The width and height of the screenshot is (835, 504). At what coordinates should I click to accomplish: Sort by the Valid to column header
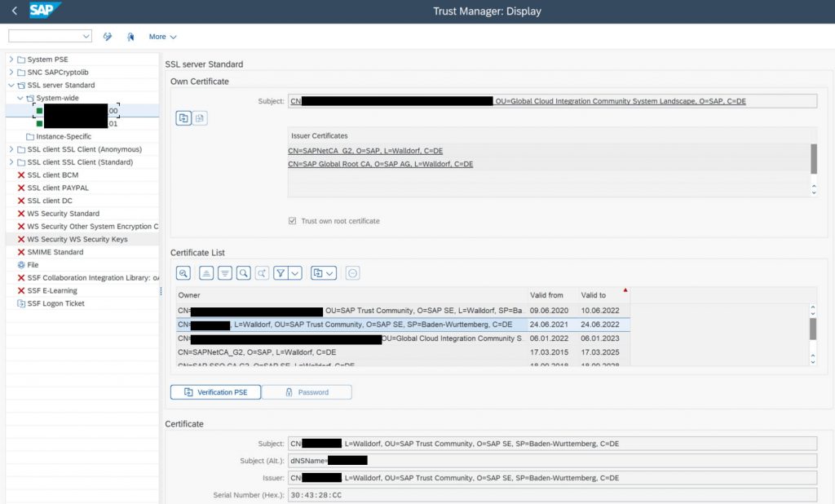pyautogui.click(x=604, y=295)
